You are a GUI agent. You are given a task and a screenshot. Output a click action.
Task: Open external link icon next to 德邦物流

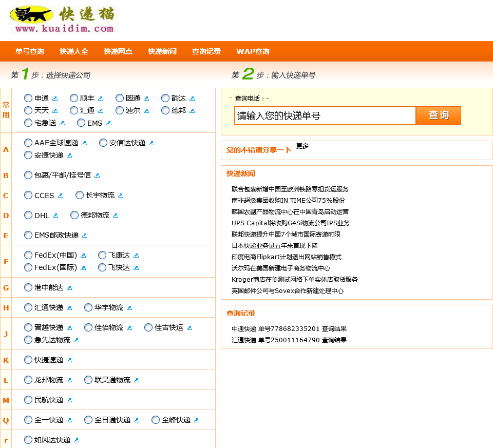pos(116,216)
